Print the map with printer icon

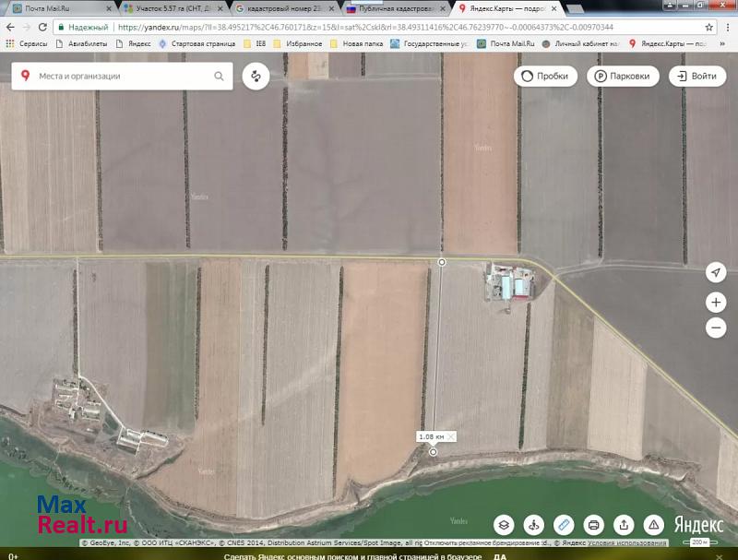[593, 525]
